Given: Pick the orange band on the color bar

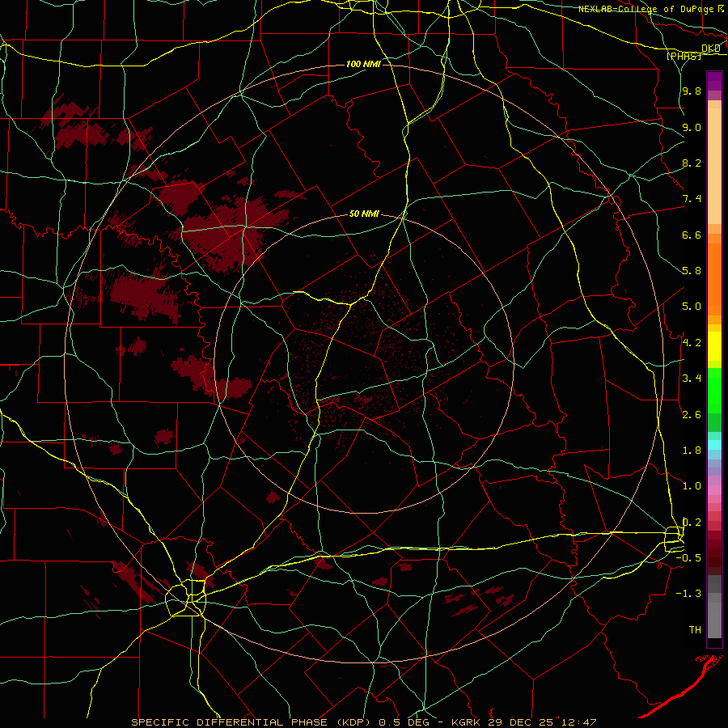Looking at the screenshot, I should coord(714,280).
